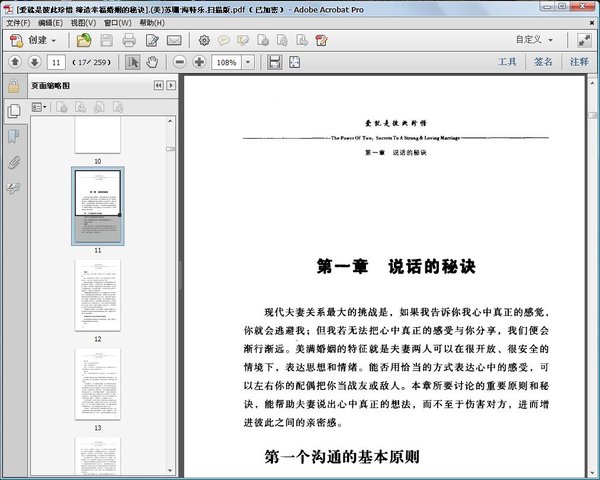Click thumbnails scrollbar down arrow
The image size is (600, 480).
point(170,470)
